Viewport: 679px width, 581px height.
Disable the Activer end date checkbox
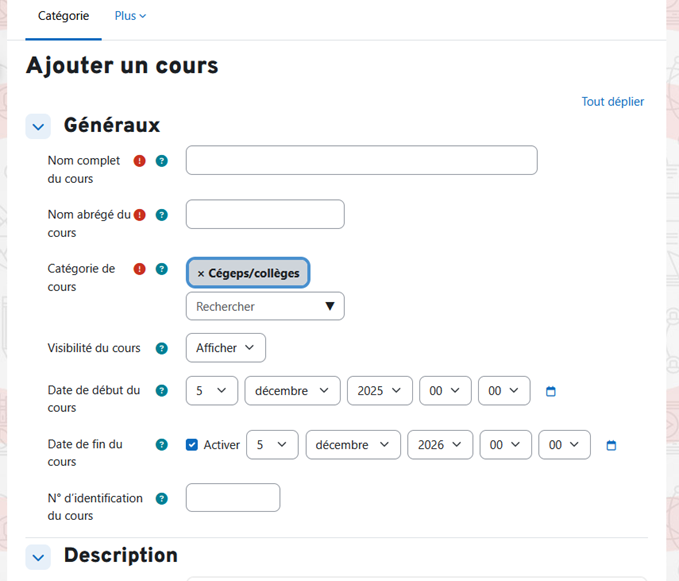[192, 445]
